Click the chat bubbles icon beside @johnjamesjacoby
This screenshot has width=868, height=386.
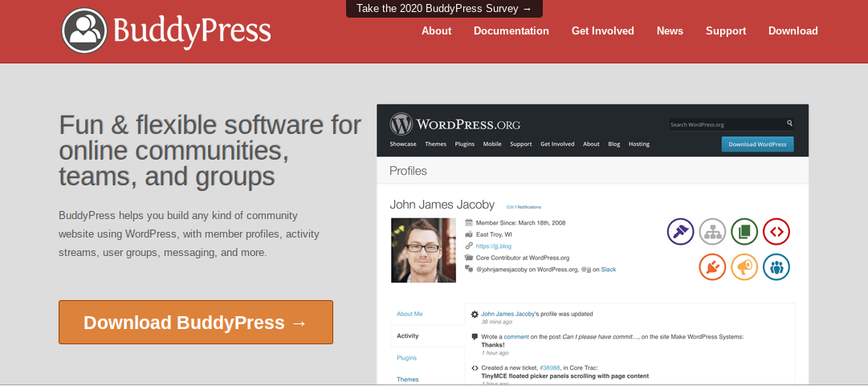point(469,270)
